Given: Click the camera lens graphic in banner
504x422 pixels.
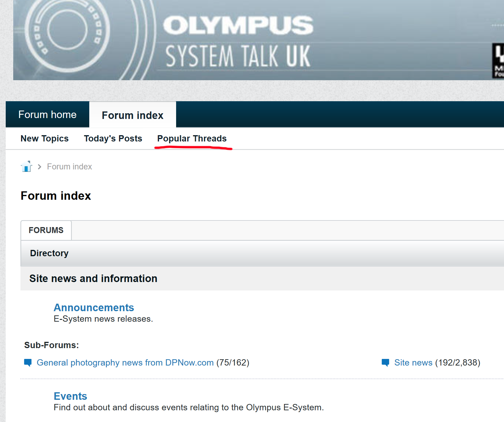Looking at the screenshot, I should click(x=67, y=33).
